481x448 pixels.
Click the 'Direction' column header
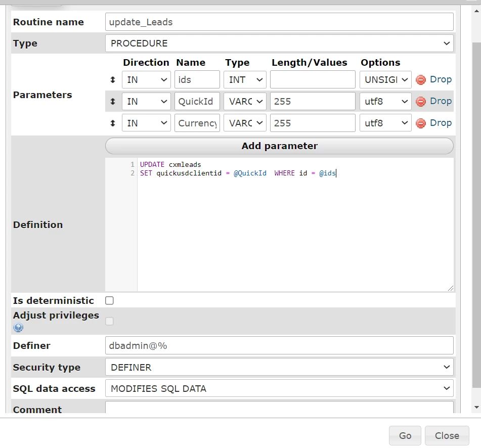tap(146, 63)
